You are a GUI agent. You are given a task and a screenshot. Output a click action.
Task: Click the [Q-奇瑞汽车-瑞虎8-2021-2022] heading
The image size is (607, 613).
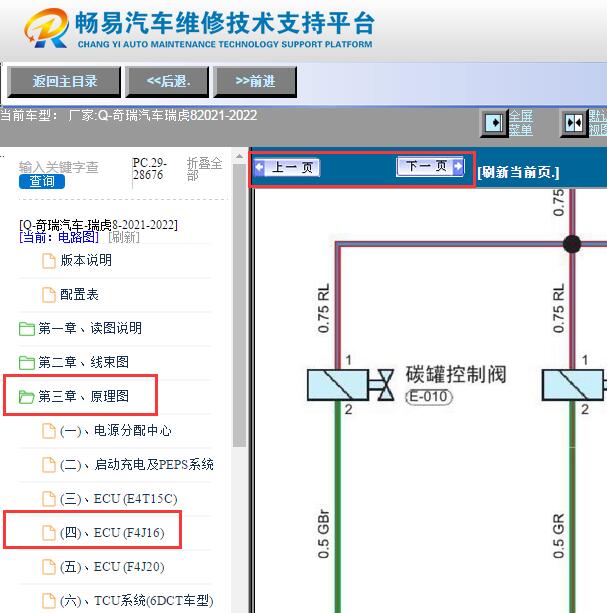click(x=98, y=225)
